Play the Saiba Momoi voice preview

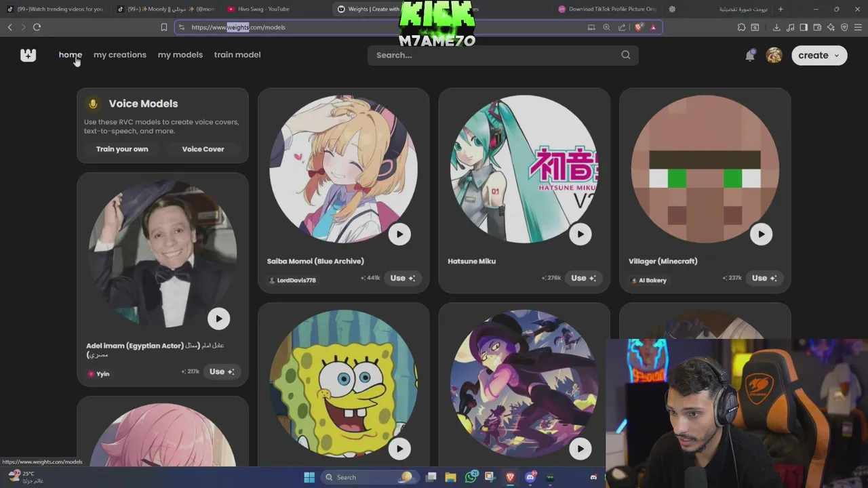399,234
